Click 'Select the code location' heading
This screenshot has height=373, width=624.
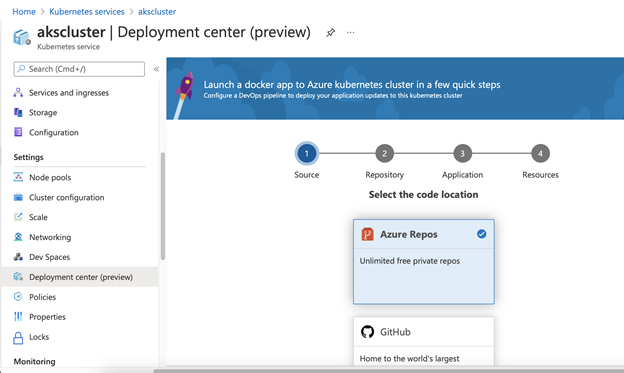point(423,194)
